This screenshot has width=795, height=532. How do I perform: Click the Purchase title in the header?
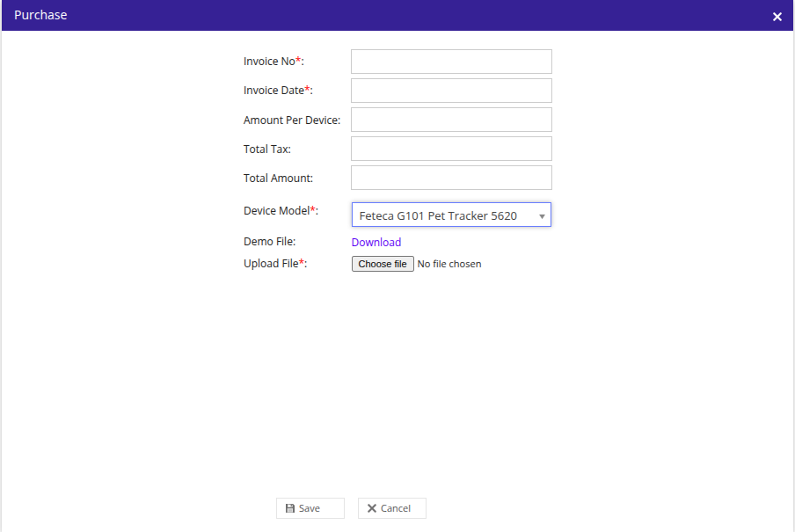(x=40, y=15)
